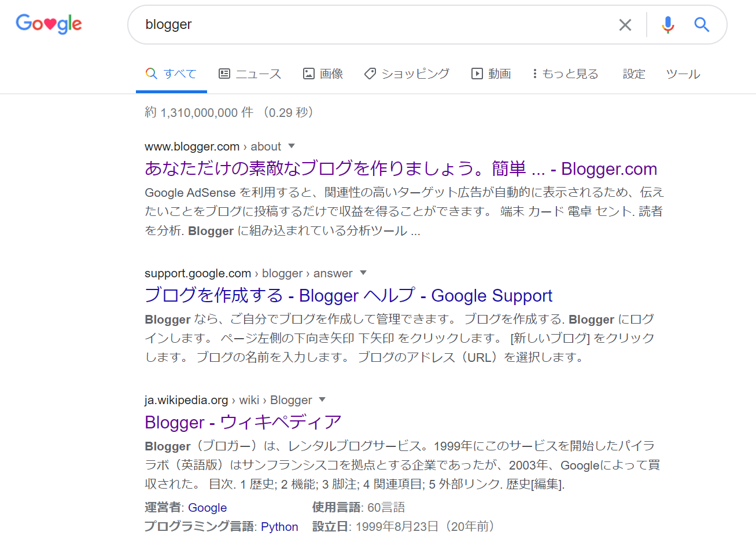The height and width of the screenshot is (539, 756).
Task: Open the あなただけの素敵なブログを作りましょう result
Action: pyautogui.click(x=401, y=168)
